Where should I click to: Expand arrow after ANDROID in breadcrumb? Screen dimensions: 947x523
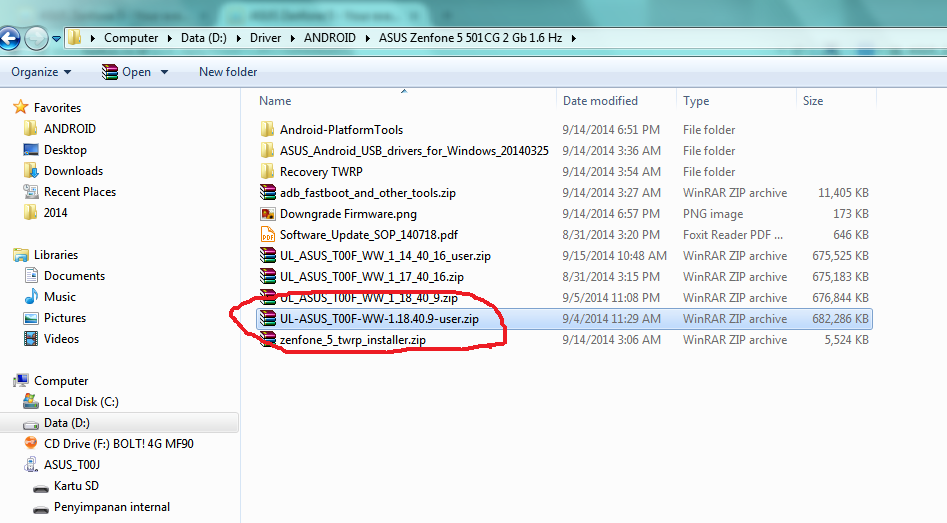pyautogui.click(x=367, y=38)
